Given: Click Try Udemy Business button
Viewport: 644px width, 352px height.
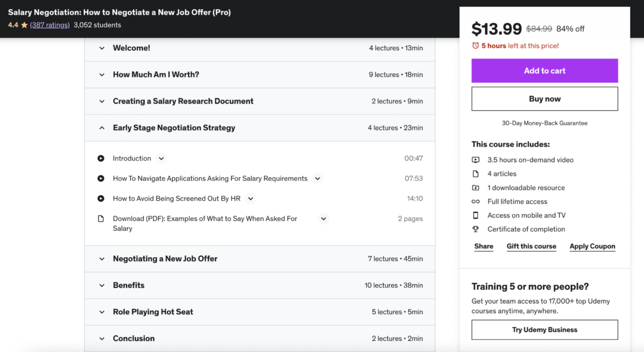Looking at the screenshot, I should click(544, 330).
